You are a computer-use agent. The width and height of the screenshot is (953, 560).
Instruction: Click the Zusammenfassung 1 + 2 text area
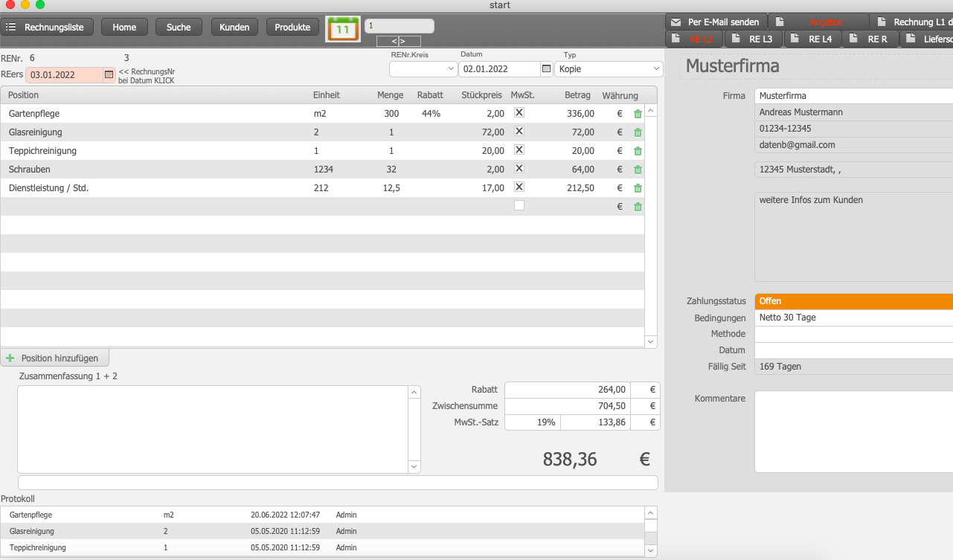pyautogui.click(x=213, y=429)
